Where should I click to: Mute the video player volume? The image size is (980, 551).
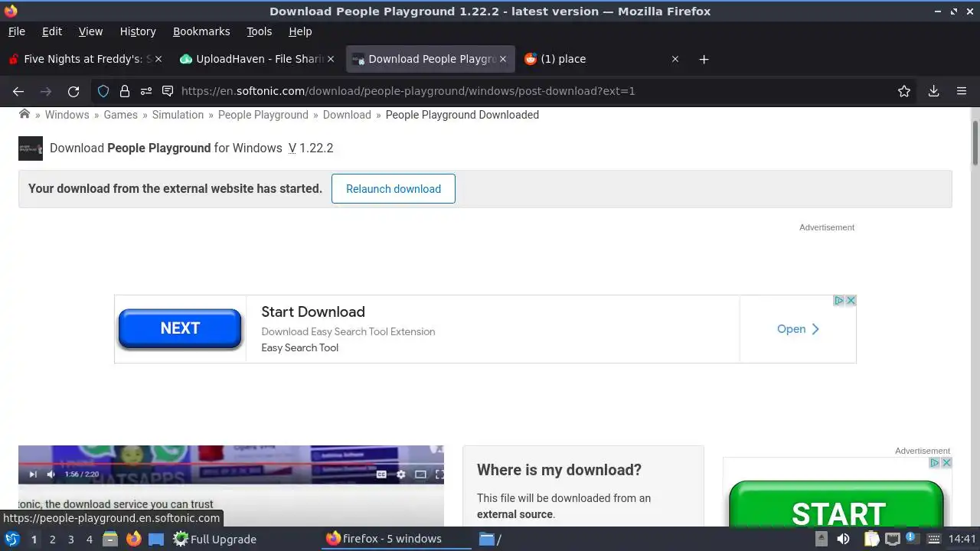[51, 474]
